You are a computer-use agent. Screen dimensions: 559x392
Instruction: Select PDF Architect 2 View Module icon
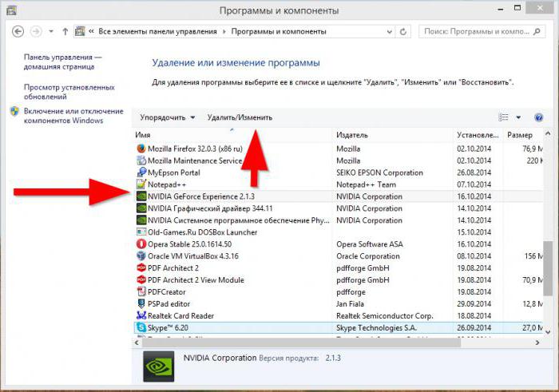coord(141,279)
